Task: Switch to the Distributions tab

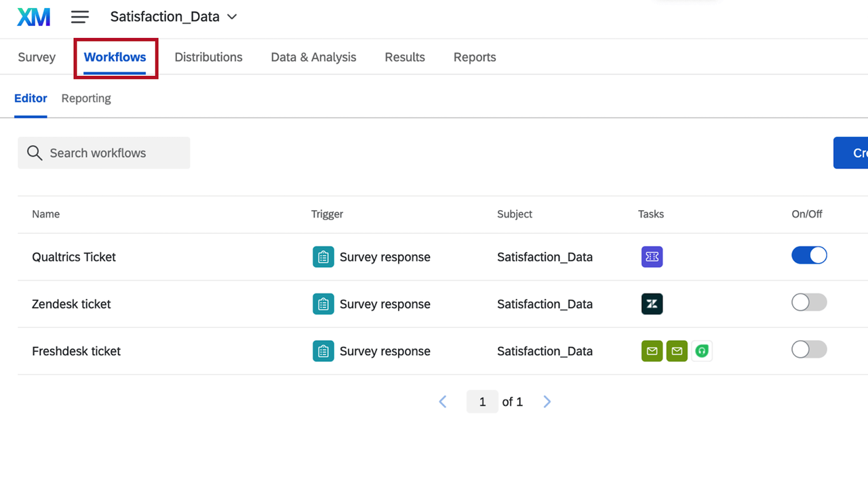Action: [x=208, y=58]
